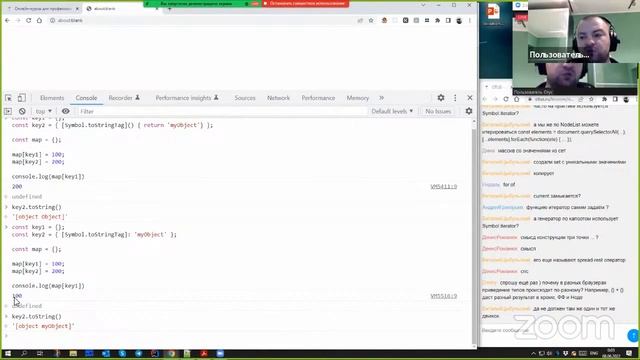The height and width of the screenshot is (360, 640).
Task: Go back in main browser
Action: [x=7, y=20]
